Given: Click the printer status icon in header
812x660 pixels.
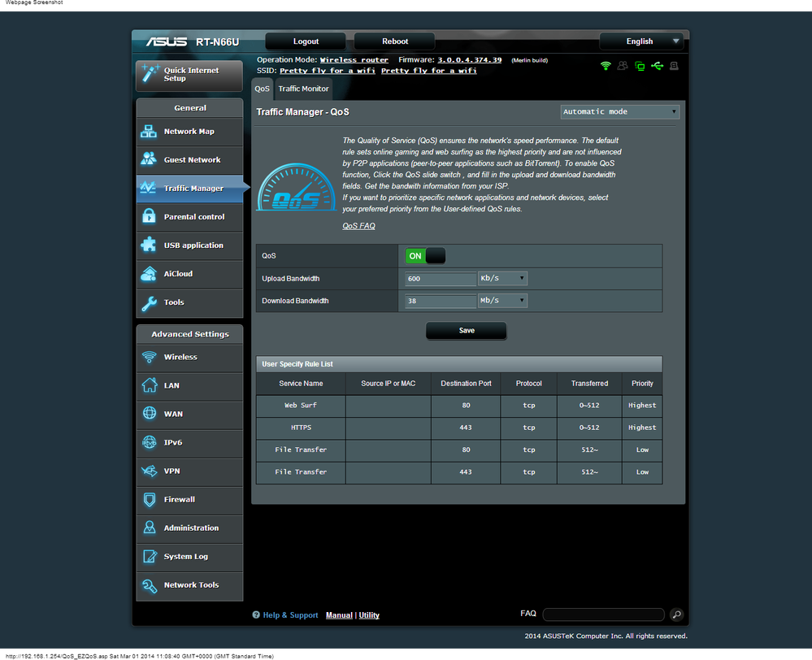Looking at the screenshot, I should pyautogui.click(x=674, y=66).
